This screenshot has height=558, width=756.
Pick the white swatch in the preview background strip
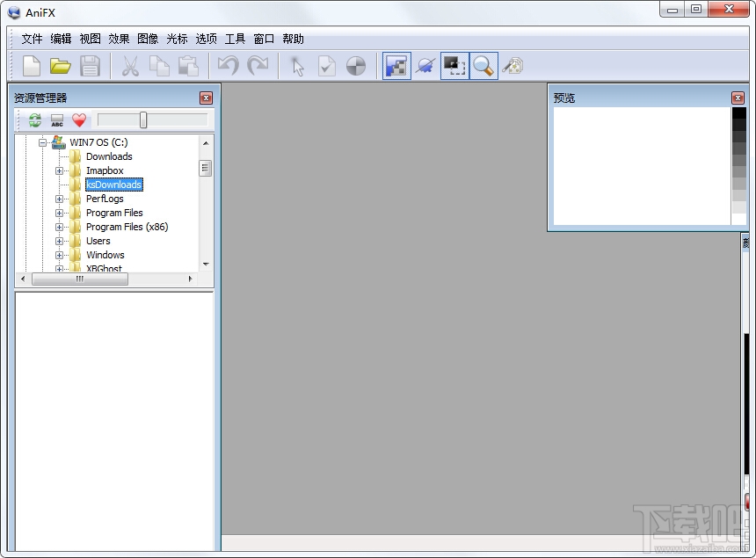[738, 220]
